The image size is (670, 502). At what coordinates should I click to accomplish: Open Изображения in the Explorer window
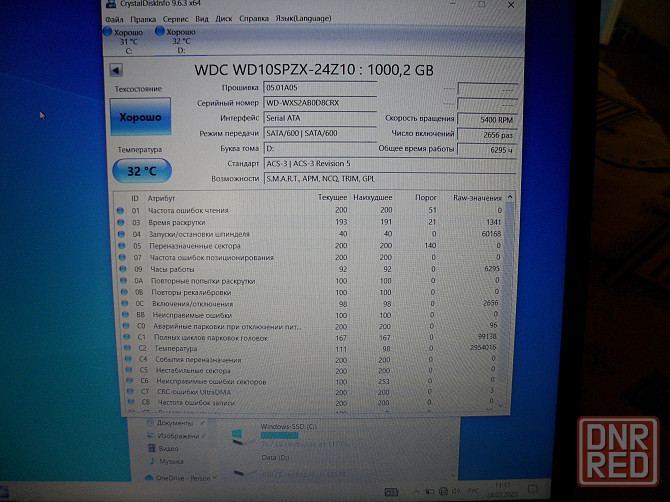coord(178,436)
